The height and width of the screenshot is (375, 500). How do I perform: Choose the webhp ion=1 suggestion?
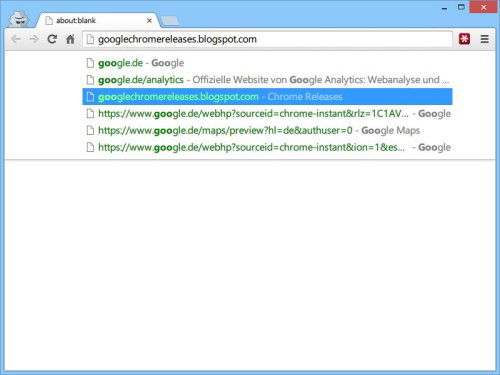point(267,147)
